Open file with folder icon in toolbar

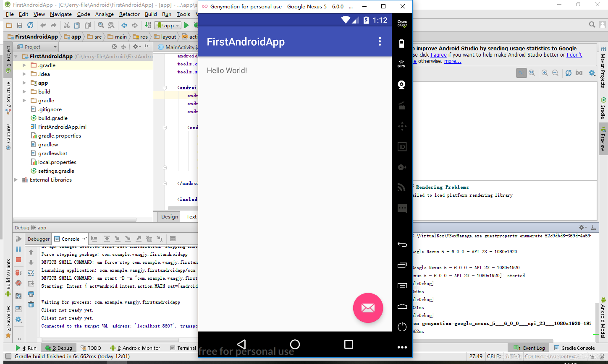9,25
